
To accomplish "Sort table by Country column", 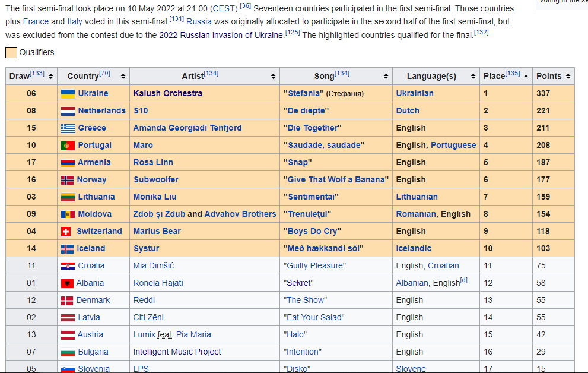I will tap(123, 77).
